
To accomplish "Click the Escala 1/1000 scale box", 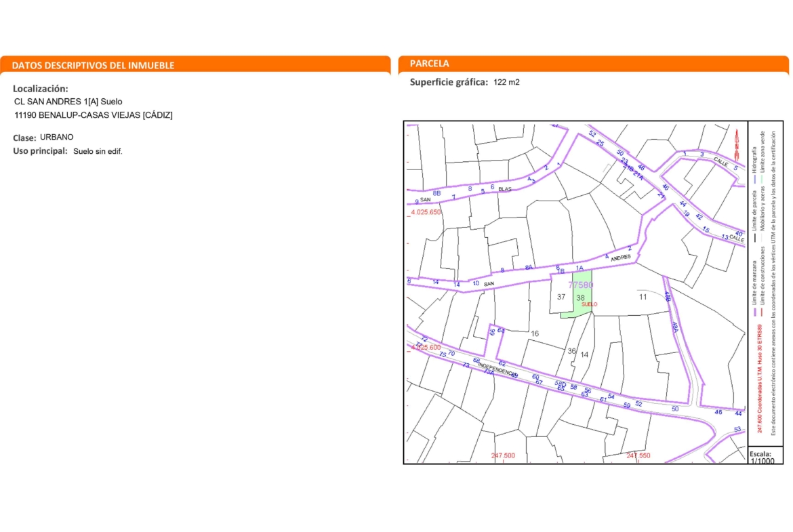I will click(765, 455).
